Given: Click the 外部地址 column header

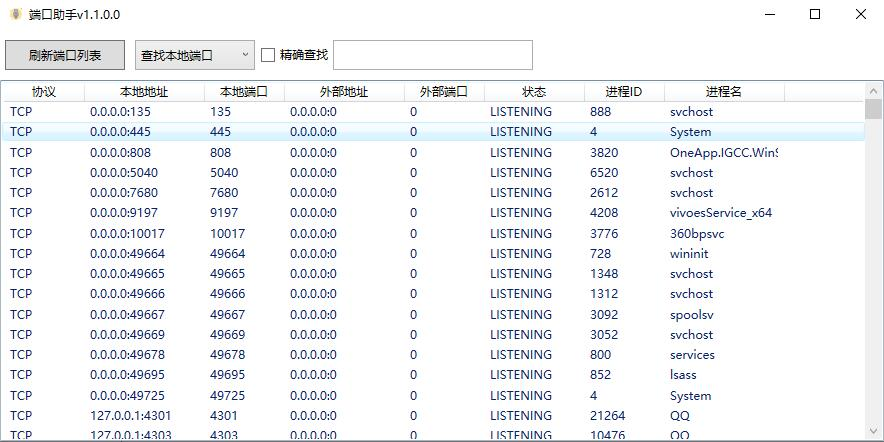Looking at the screenshot, I should (x=344, y=92).
